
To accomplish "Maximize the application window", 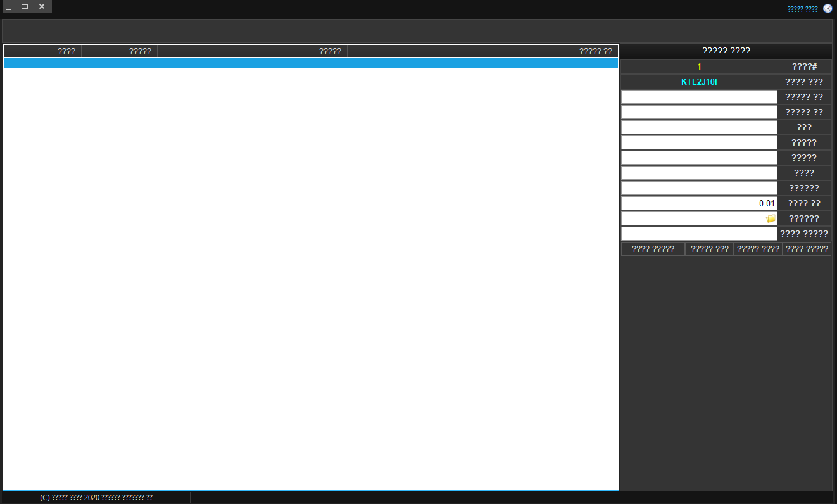I will click(25, 7).
